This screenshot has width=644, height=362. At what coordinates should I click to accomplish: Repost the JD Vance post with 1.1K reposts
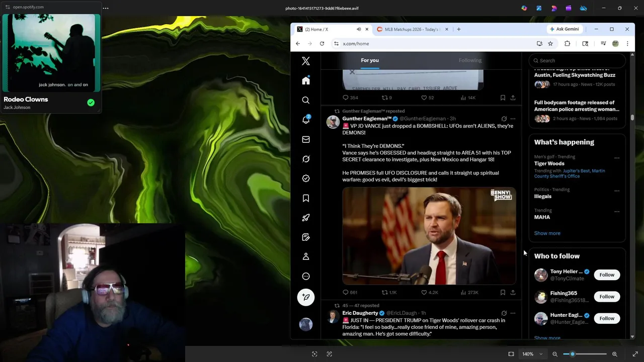389,292
